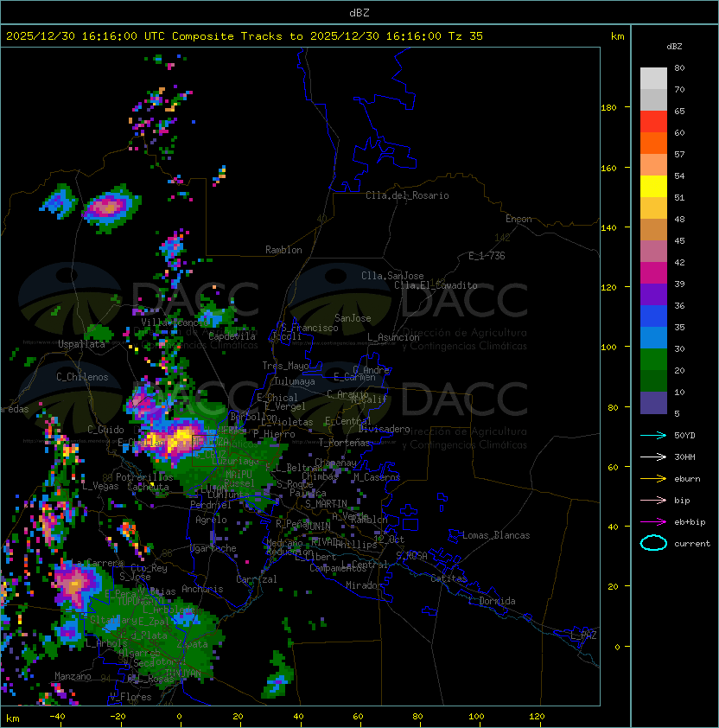Click the V_Flores label
The image size is (719, 728).
(130, 697)
